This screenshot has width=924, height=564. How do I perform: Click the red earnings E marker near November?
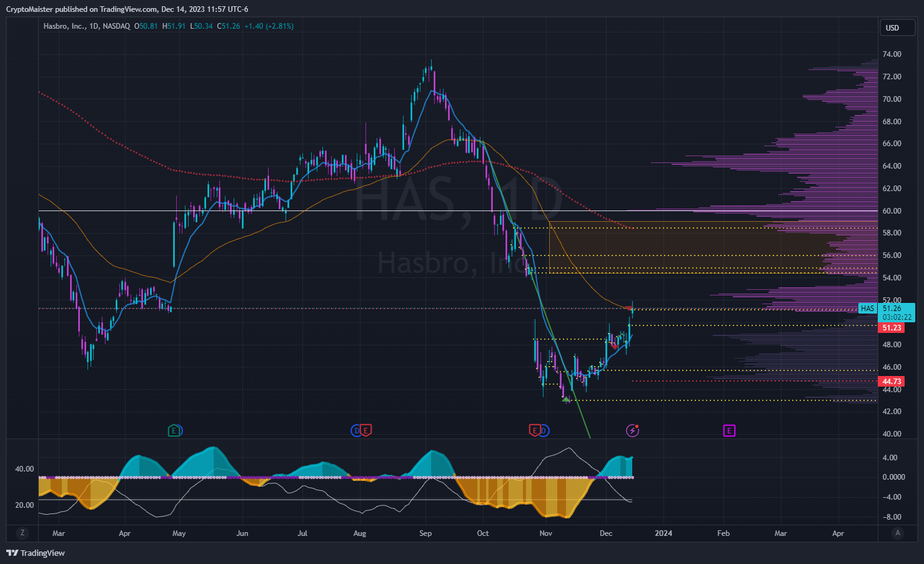(x=535, y=430)
